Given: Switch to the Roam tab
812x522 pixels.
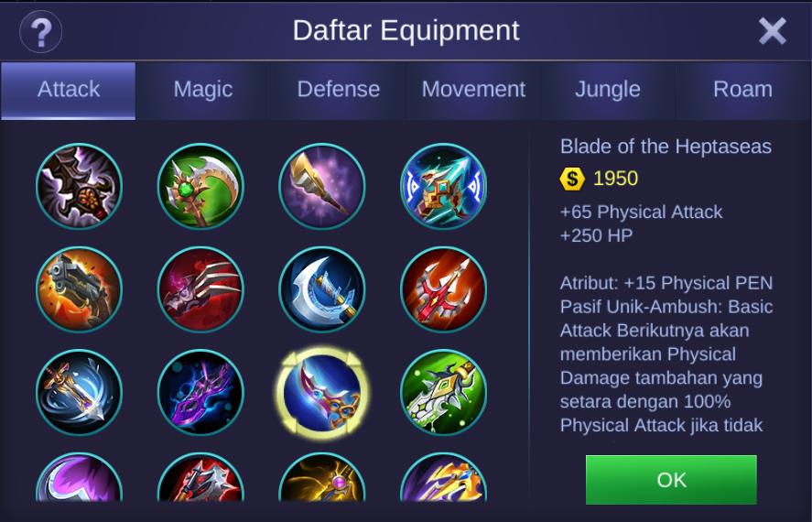Looking at the screenshot, I should coord(743,90).
